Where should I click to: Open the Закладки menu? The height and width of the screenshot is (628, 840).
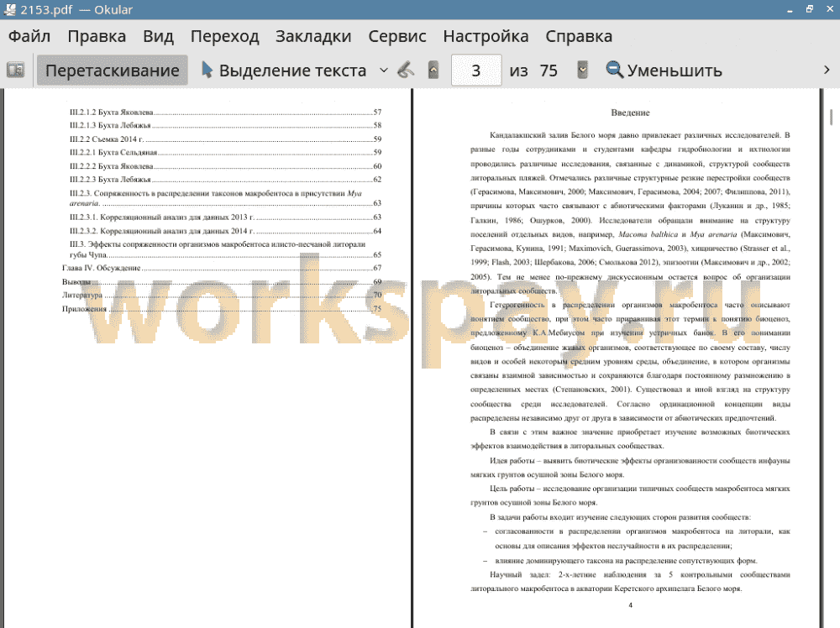[313, 36]
